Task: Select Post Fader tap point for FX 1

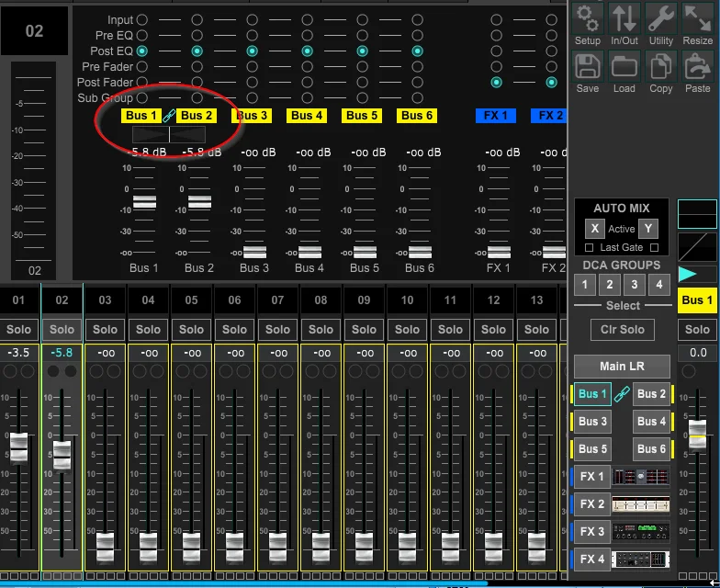Action: [496, 83]
